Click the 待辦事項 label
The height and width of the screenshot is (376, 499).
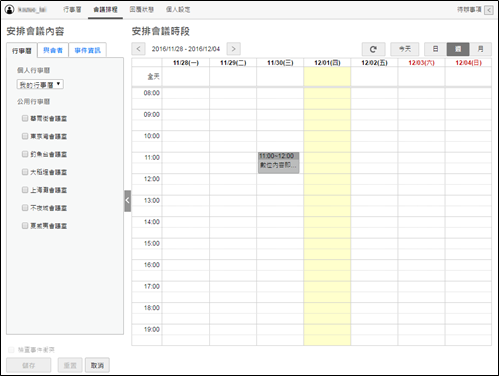[469, 10]
